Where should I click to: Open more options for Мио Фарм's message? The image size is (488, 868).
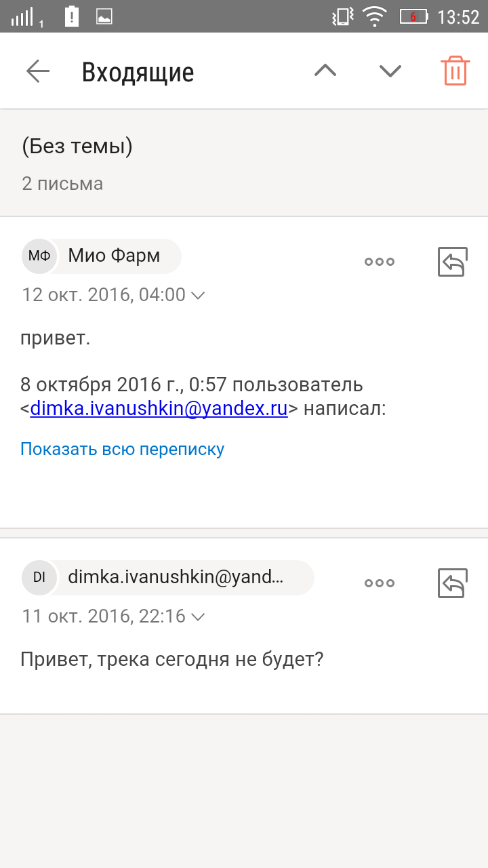point(380,262)
